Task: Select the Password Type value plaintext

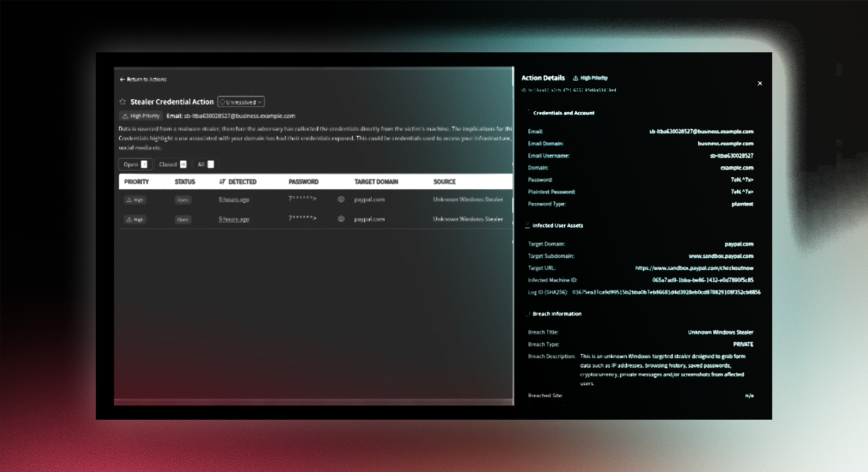Action: tap(742, 204)
